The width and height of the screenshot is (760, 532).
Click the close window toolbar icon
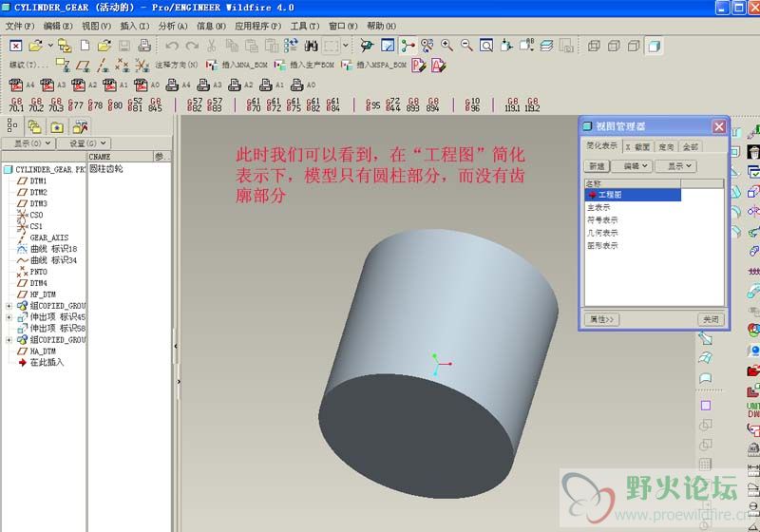[16, 46]
